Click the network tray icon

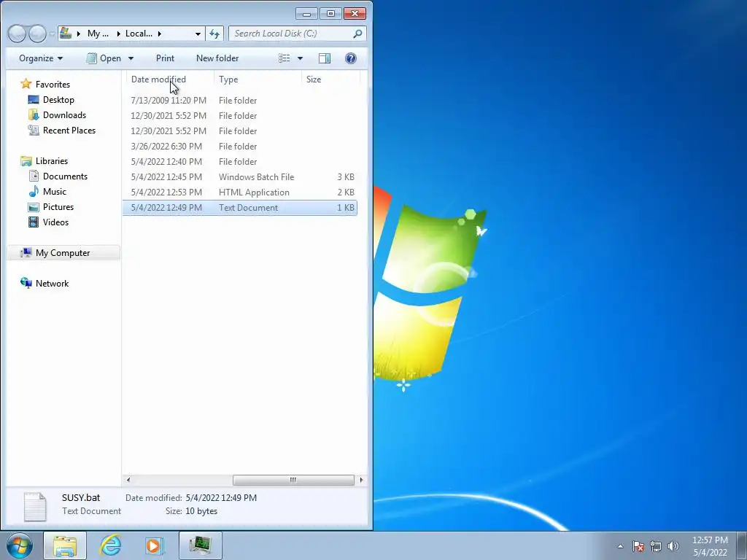656,546
